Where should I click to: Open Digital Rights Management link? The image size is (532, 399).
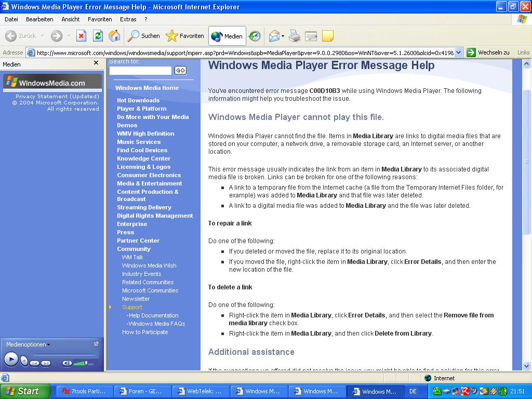tap(155, 216)
